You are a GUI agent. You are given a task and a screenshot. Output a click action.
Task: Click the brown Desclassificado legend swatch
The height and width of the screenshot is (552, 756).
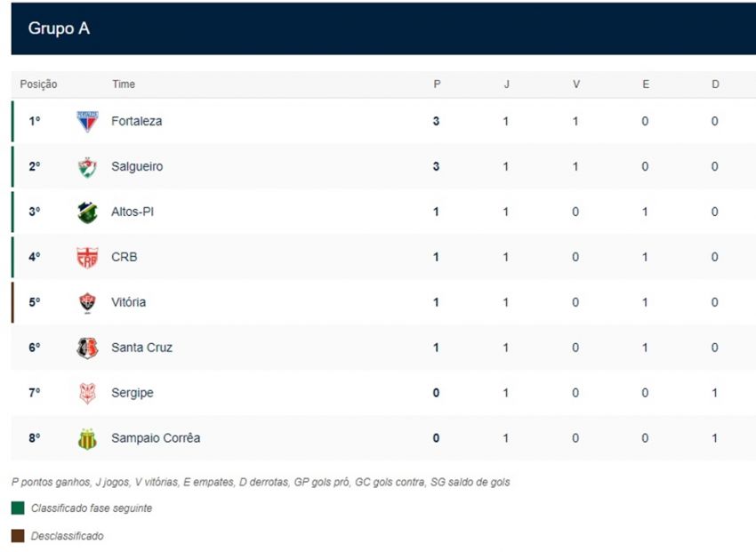[x=18, y=536]
